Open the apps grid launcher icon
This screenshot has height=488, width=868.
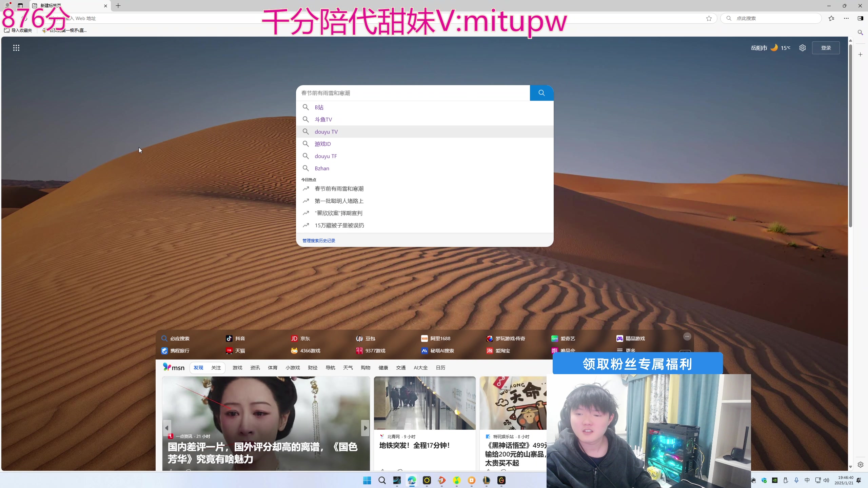pos(16,48)
